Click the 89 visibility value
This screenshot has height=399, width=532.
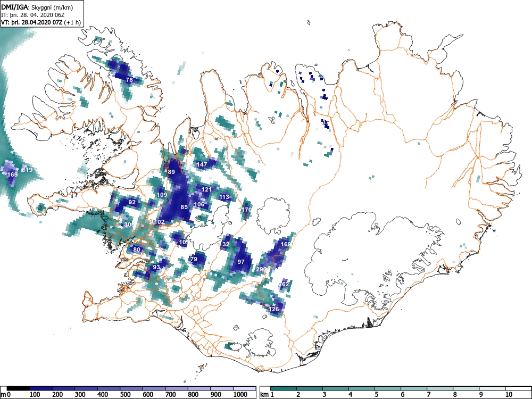pyautogui.click(x=171, y=172)
